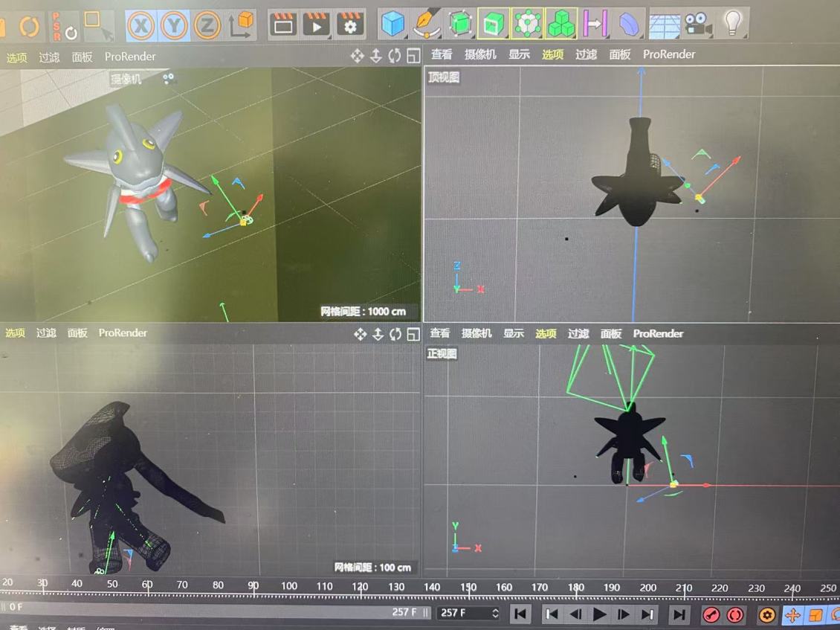Play the animation forward

(x=599, y=614)
